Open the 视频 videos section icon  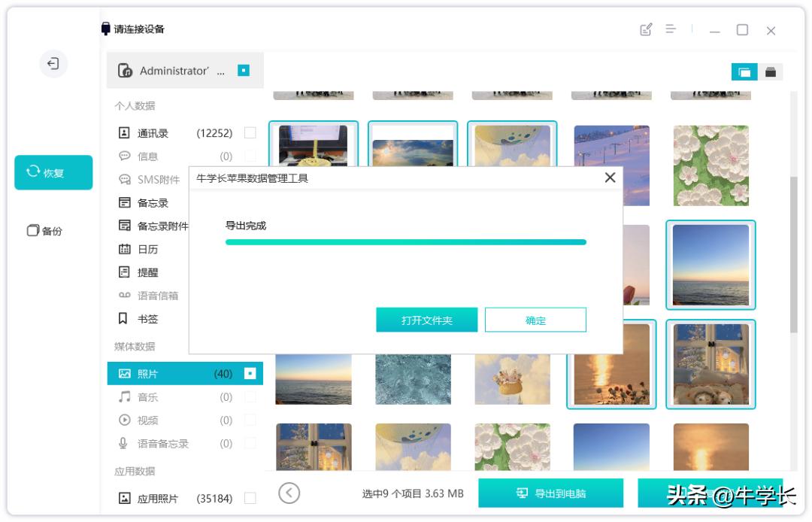125,420
